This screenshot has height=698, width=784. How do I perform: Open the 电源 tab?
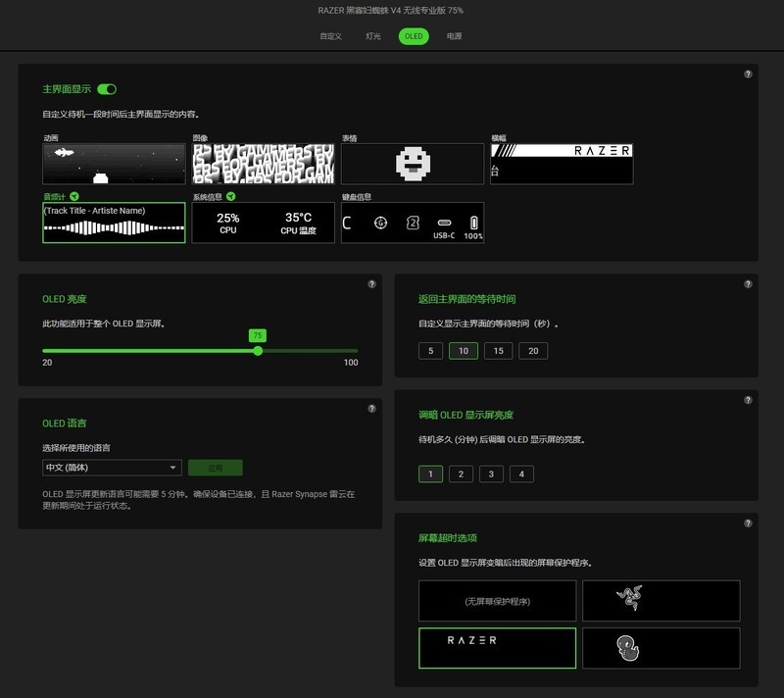[x=454, y=36]
